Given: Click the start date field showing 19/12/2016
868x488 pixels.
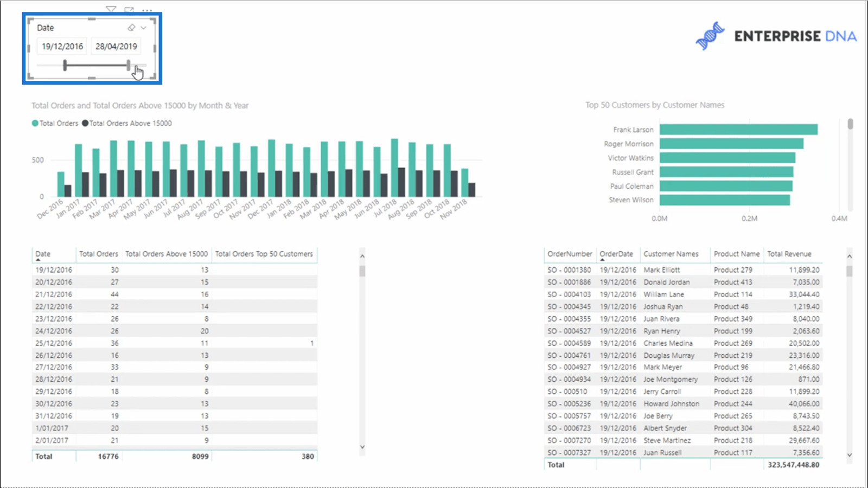Looking at the screenshot, I should (62, 47).
